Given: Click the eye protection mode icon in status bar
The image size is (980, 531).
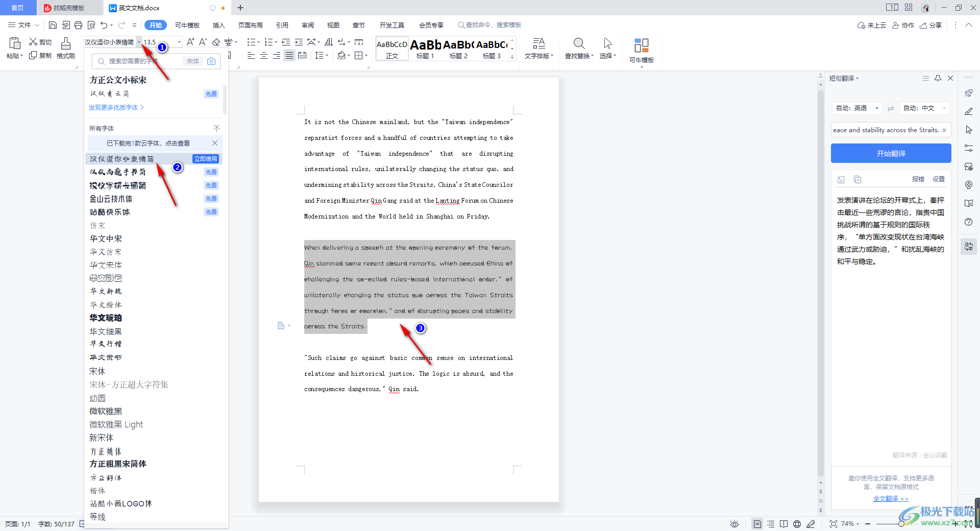Looking at the screenshot, I should [734, 524].
